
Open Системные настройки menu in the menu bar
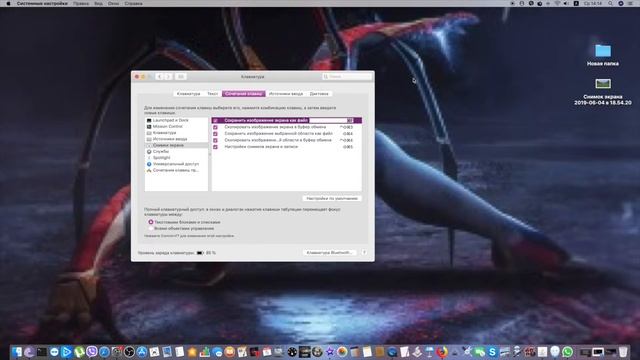(42, 3)
